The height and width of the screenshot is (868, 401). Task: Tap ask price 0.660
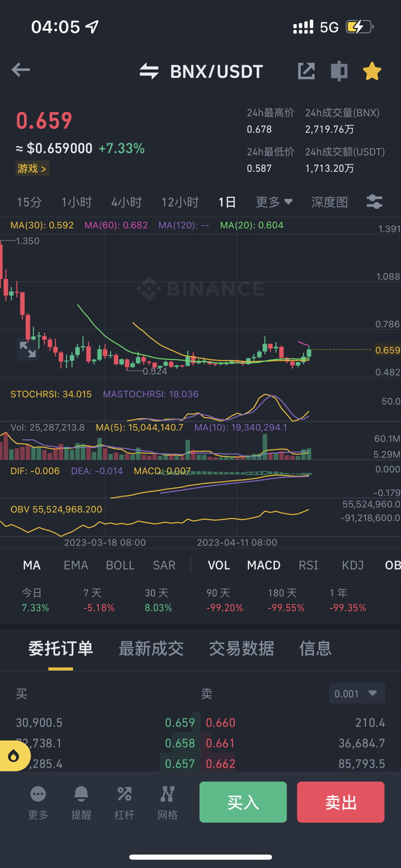(220, 723)
